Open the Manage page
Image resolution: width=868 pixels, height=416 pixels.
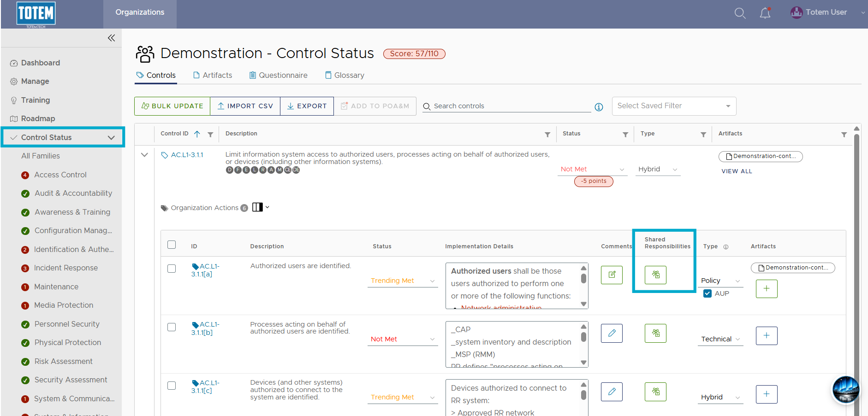click(35, 82)
